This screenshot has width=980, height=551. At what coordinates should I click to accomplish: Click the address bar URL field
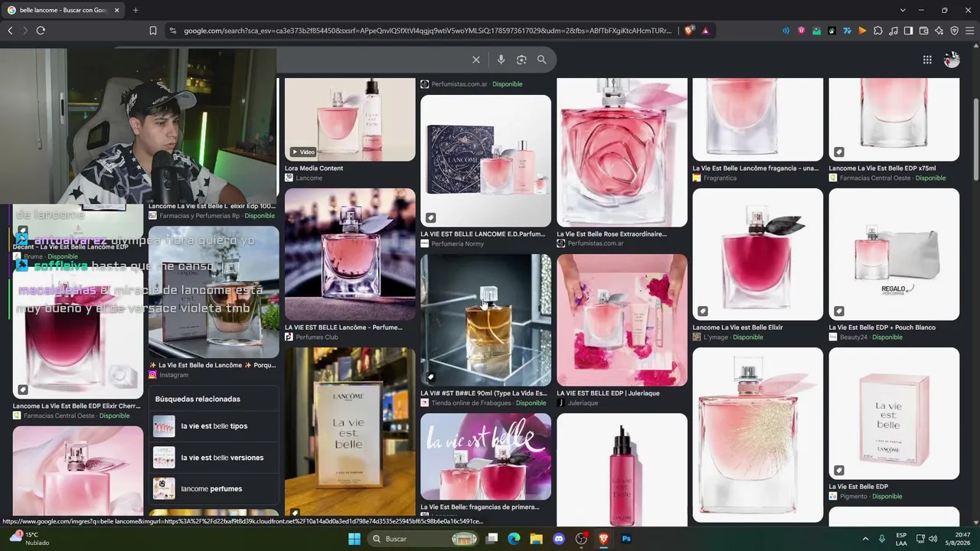pos(427,31)
